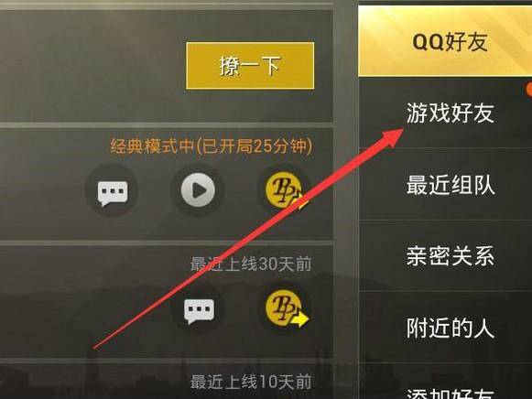Image resolution: width=532 pixels, height=399 pixels.
Task: Click the empty area of the 撩一下 friend row
Action: [92, 66]
